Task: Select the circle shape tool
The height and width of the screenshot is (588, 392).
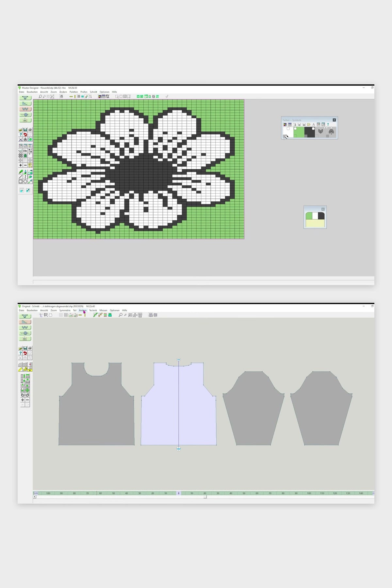Action: [x=25, y=181]
